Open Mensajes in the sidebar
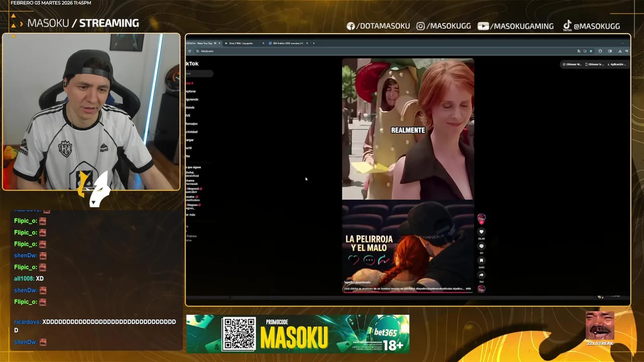 coord(192,124)
